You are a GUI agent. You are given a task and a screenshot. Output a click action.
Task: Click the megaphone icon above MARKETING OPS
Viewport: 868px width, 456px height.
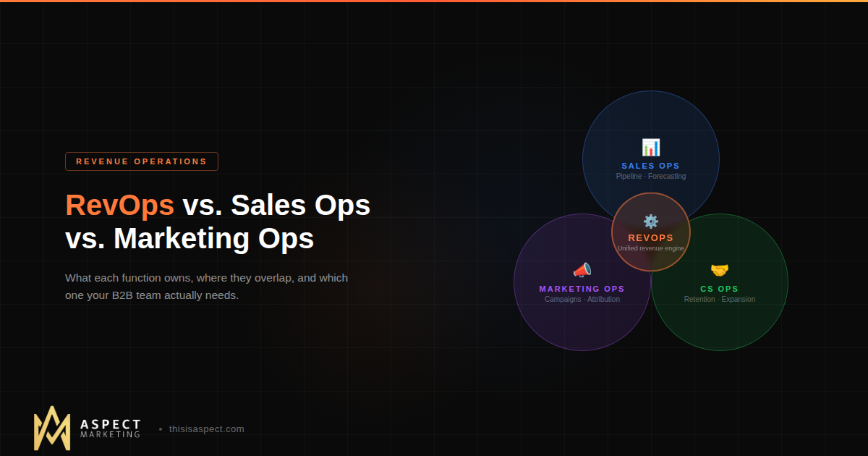coord(582,269)
